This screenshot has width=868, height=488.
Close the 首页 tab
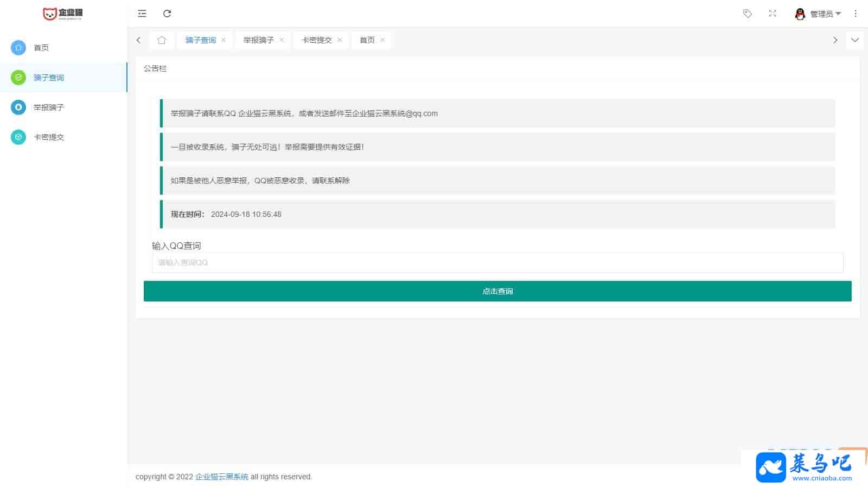point(382,40)
